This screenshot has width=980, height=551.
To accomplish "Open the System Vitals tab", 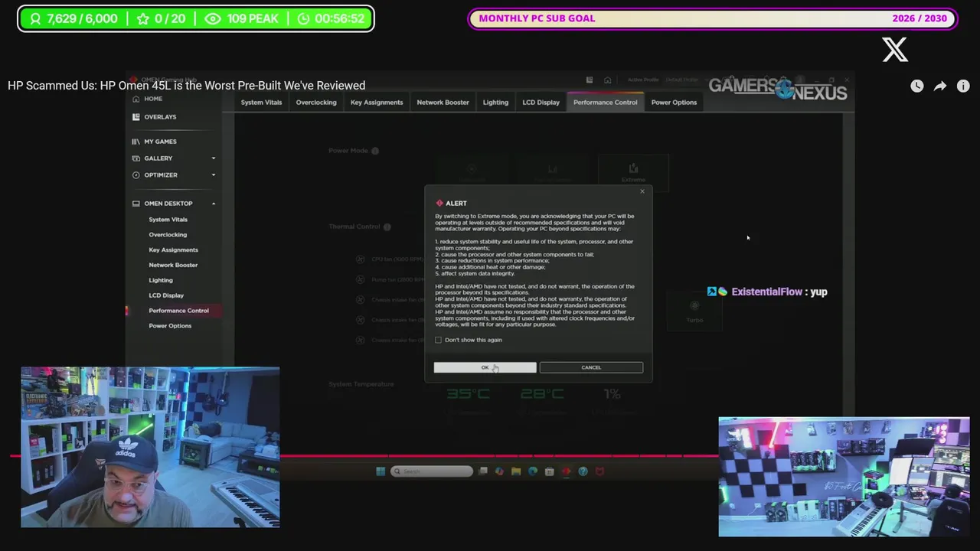I will click(x=261, y=103).
